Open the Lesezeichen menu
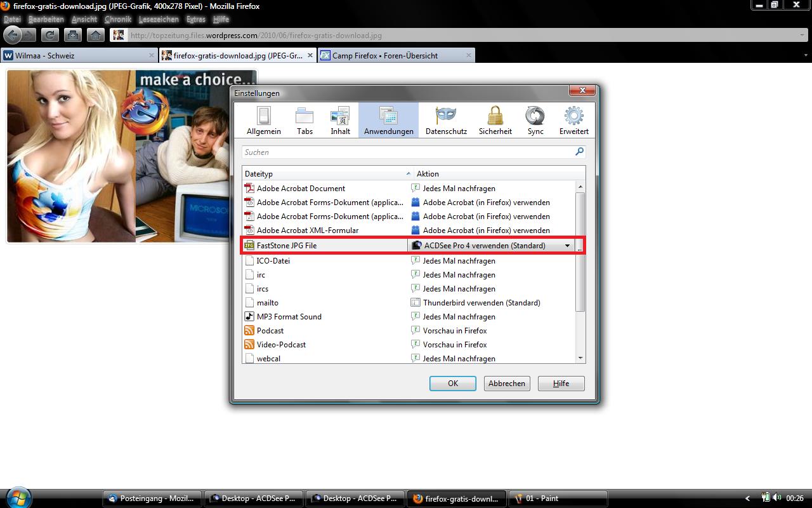Screen dimensions: 812x508 [159, 20]
